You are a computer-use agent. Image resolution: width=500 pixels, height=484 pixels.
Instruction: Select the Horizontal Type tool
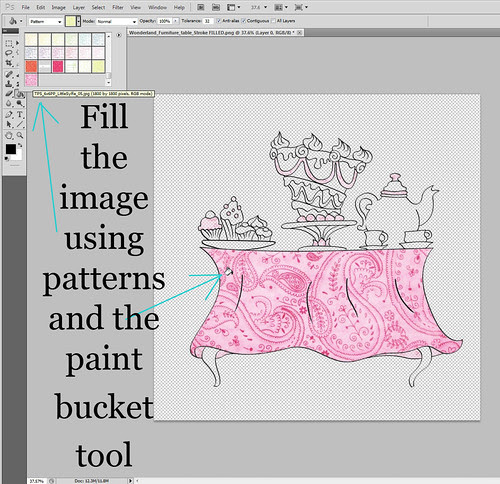pyautogui.click(x=20, y=114)
